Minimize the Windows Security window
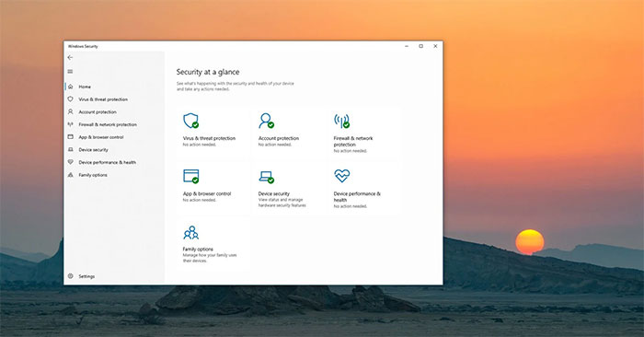This screenshot has height=337, width=644. click(x=407, y=46)
